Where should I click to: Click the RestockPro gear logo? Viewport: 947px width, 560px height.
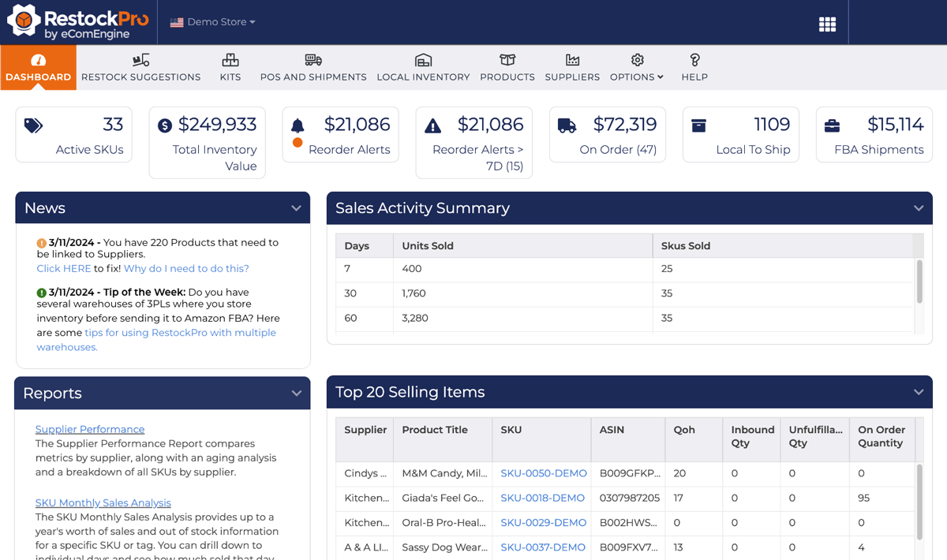[x=24, y=21]
